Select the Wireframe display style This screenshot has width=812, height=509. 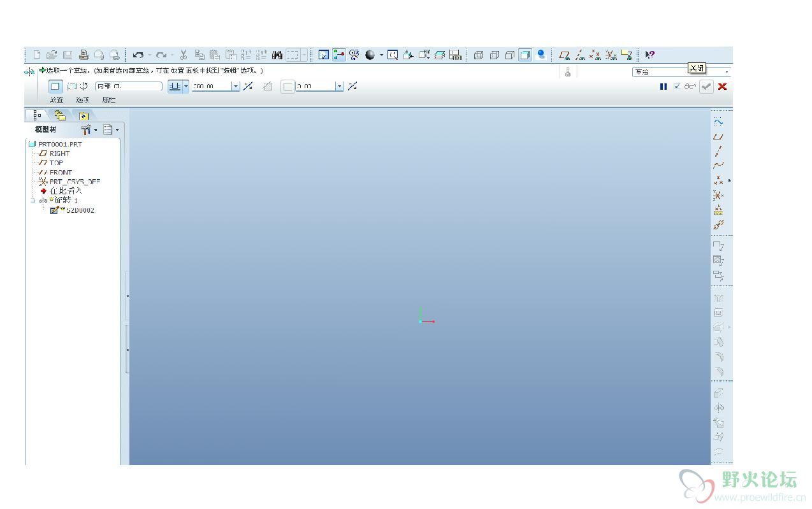click(479, 55)
